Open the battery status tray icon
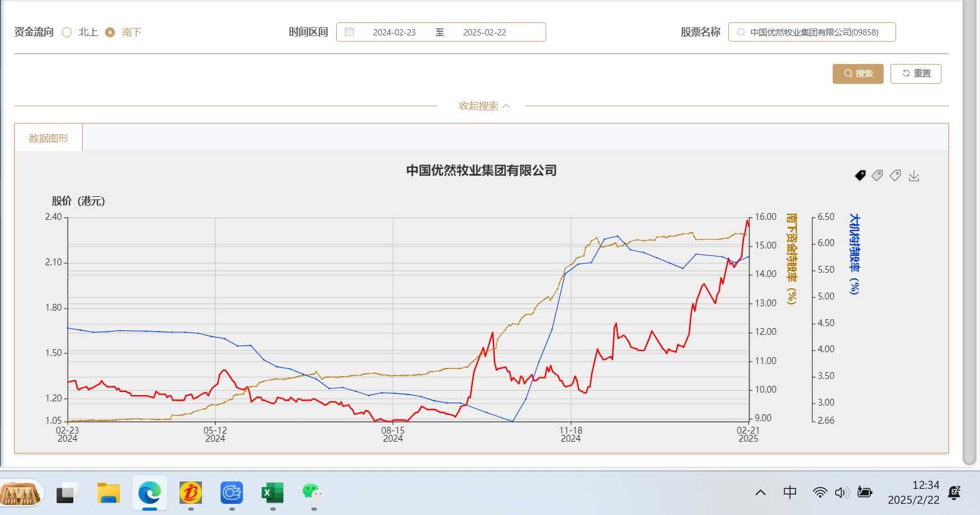The image size is (980, 515). [864, 493]
